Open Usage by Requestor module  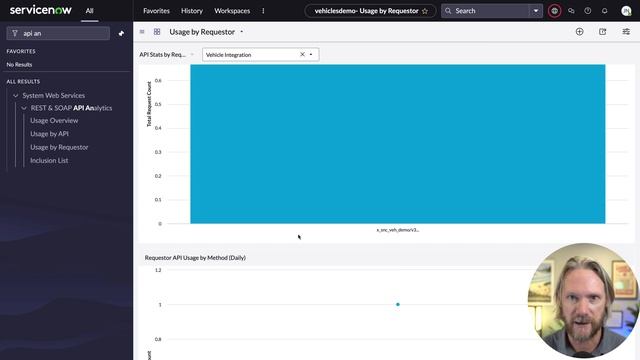(x=59, y=147)
